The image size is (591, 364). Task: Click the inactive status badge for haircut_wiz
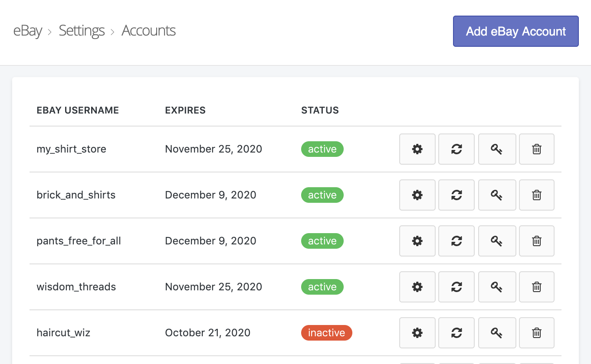326,332
